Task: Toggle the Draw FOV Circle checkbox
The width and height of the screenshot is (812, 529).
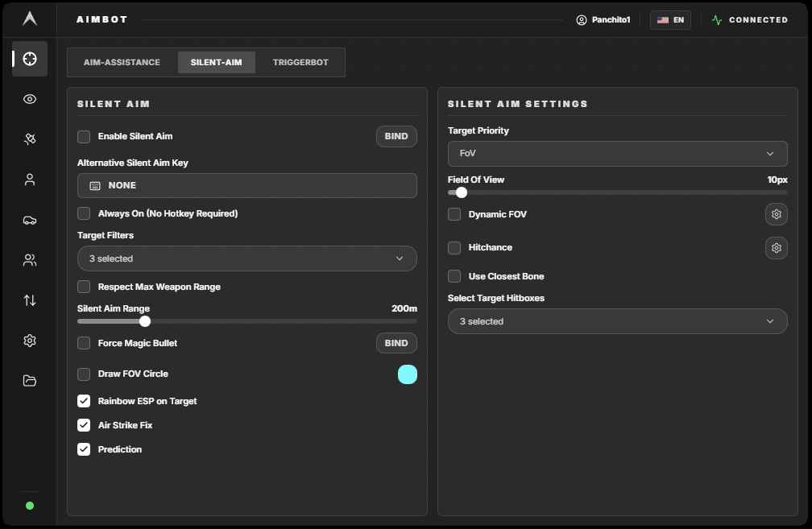Action: coord(84,374)
